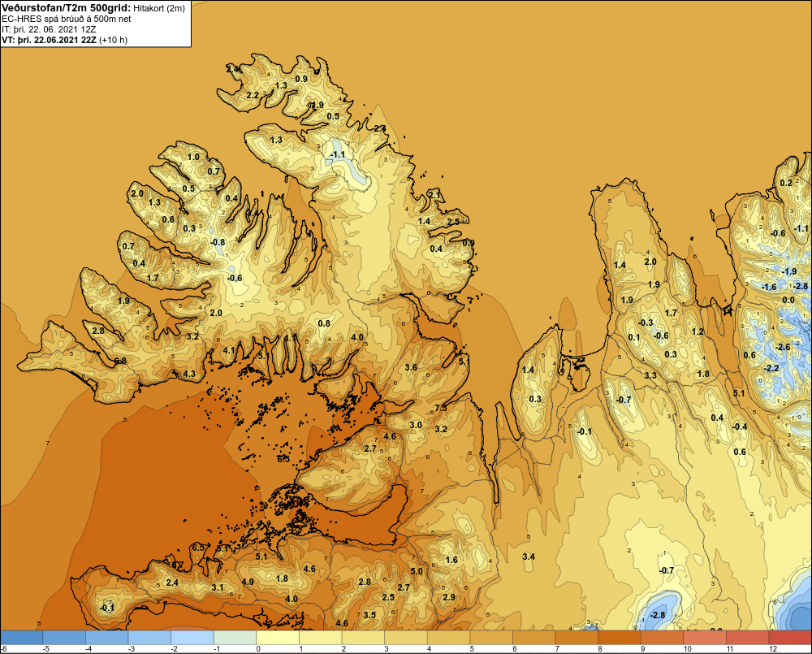This screenshot has width=812, height=654.
Task: Click the legend swatch between 6 and 7
Action: point(534,637)
